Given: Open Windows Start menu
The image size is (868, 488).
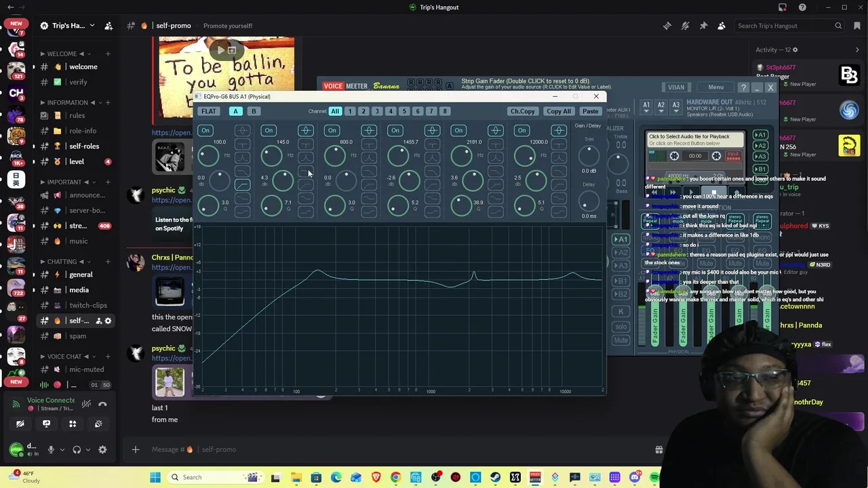Looking at the screenshot, I should tap(155, 477).
